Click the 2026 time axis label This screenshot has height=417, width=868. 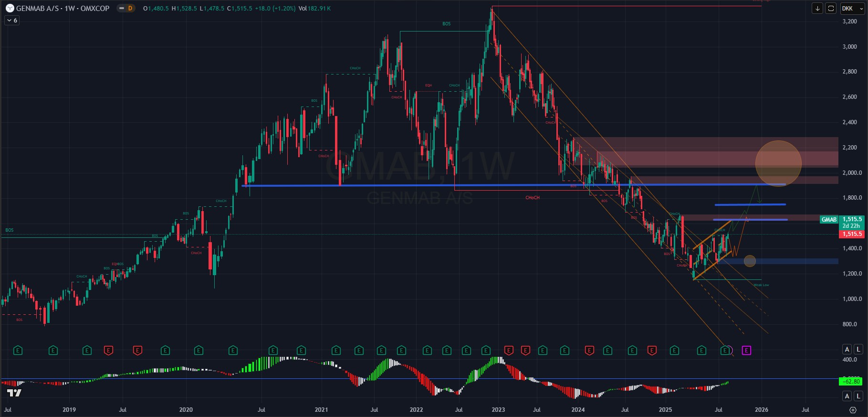tap(762, 410)
